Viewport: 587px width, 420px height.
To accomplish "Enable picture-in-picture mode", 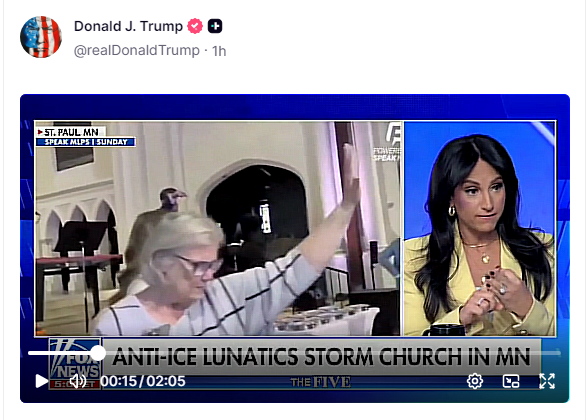I will point(511,381).
